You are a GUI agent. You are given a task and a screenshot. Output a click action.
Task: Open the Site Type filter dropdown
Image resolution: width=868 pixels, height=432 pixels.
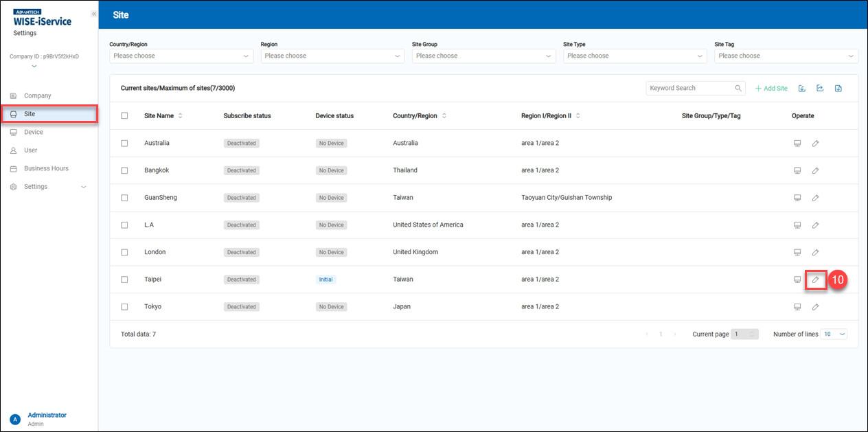pos(635,56)
